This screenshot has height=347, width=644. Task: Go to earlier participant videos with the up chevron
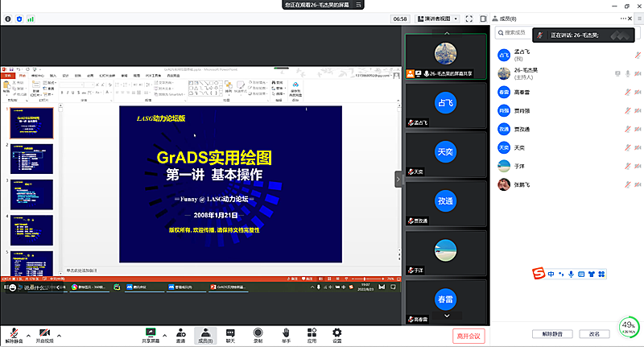(447, 33)
